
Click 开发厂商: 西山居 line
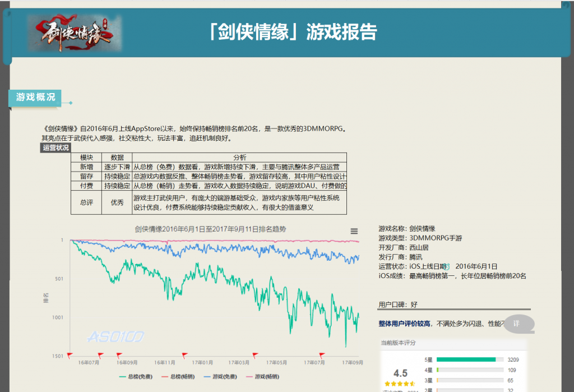404,247
